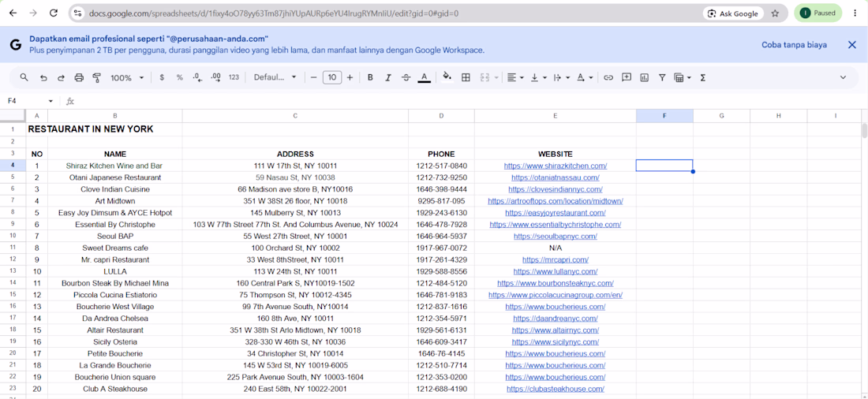
Task: Decrease decimal places icon
Action: [x=197, y=77]
